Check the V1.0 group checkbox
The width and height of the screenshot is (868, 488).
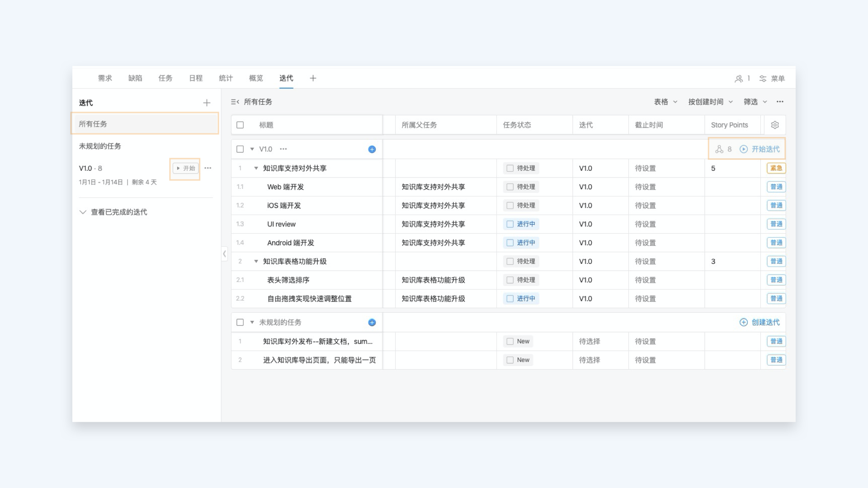(240, 149)
